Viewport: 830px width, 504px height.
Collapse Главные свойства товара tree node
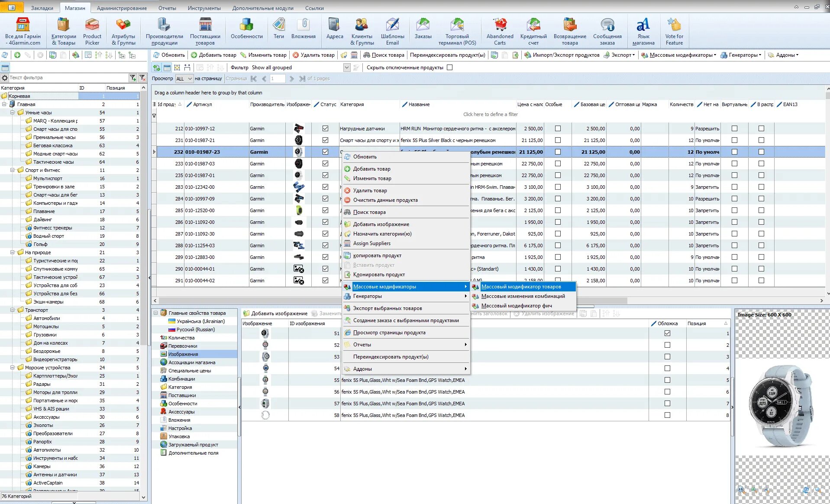[x=155, y=313]
